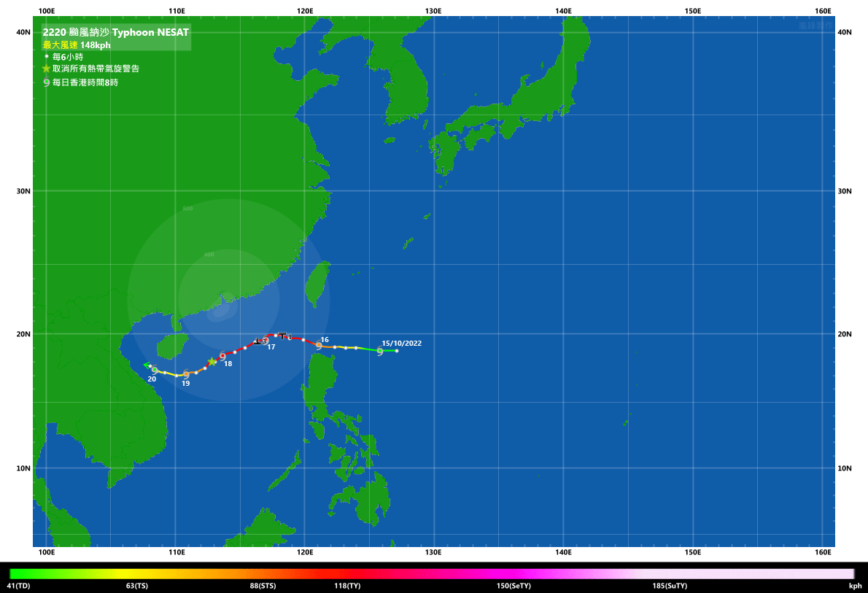Click the typhoon symbol at day 16

point(319,346)
